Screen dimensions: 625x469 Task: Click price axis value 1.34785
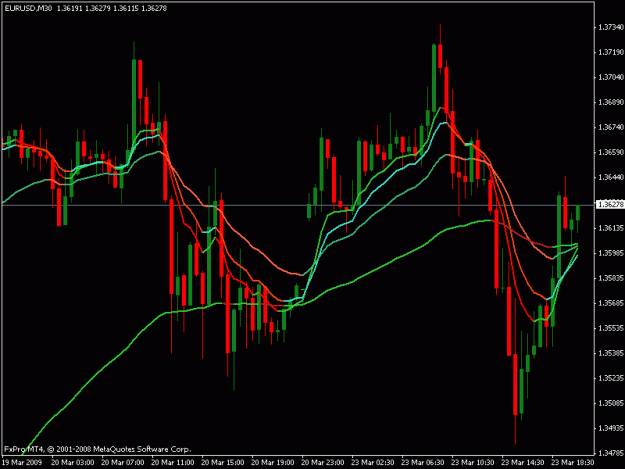click(x=610, y=453)
